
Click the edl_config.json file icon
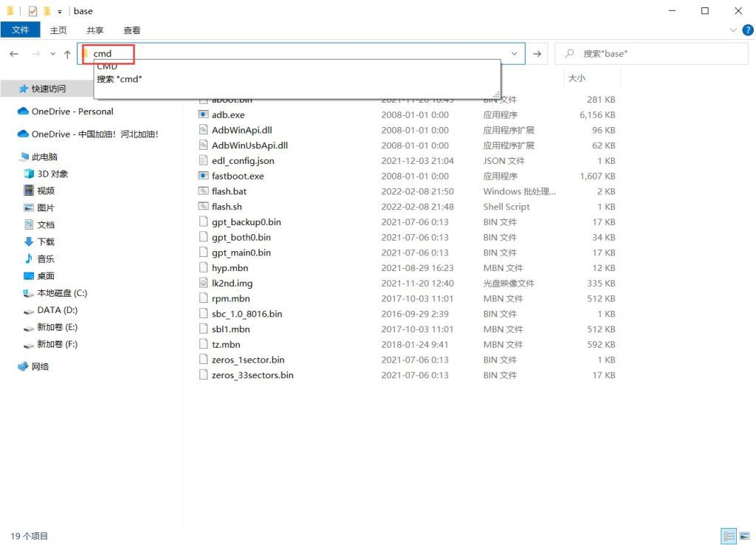204,160
